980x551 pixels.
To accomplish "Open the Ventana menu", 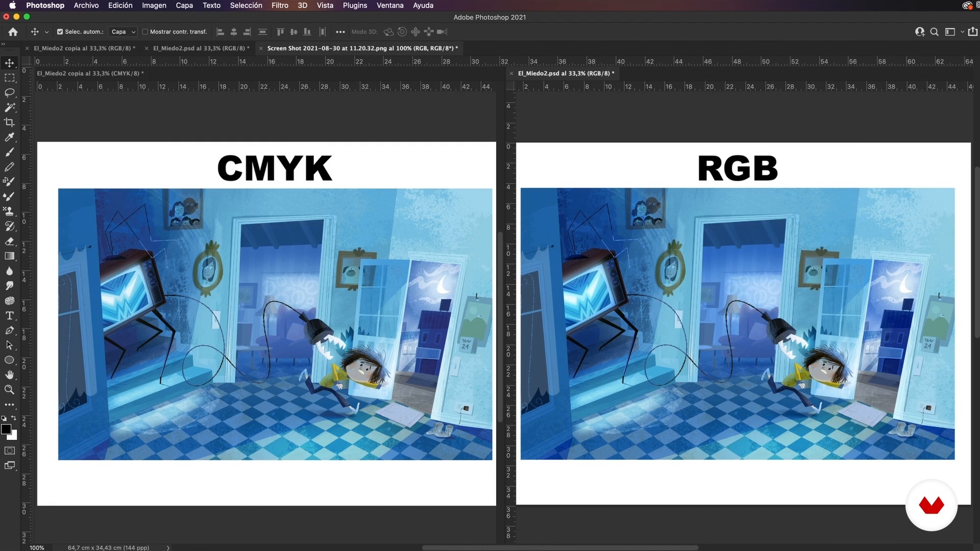I will [390, 5].
